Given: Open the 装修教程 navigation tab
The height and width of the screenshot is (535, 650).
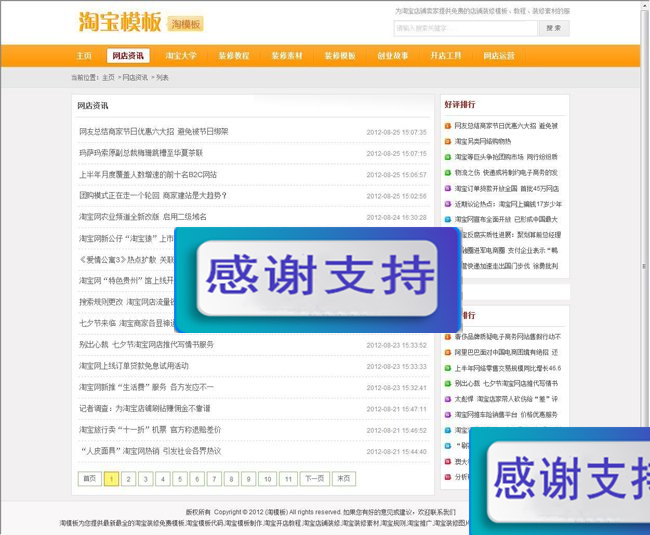Looking at the screenshot, I should (x=234, y=56).
